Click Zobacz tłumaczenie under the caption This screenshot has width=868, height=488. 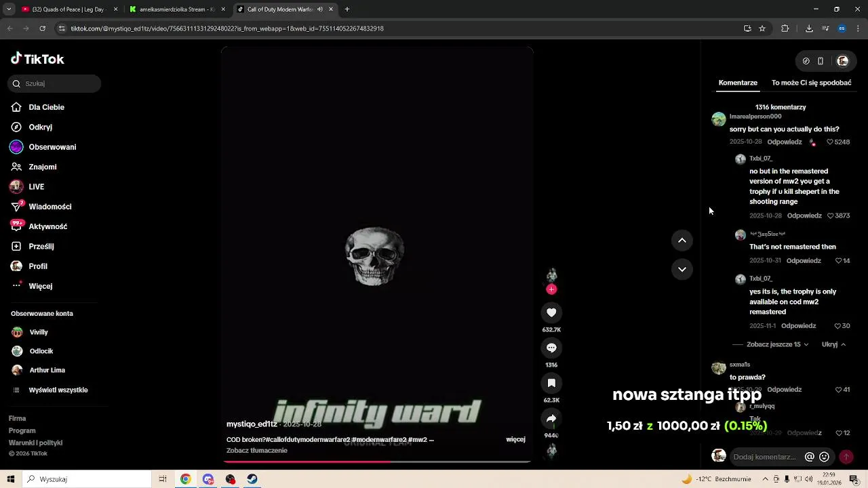(257, 451)
